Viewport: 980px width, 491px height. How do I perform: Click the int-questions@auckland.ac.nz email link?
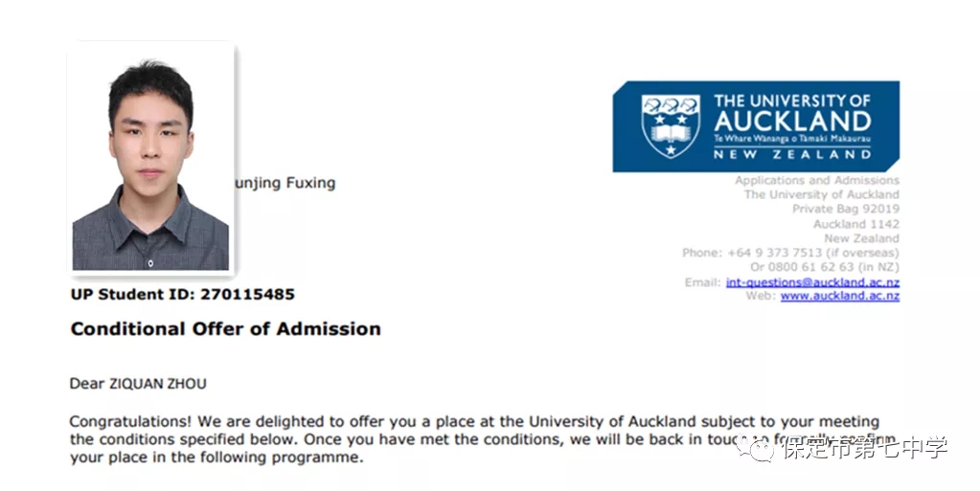click(x=812, y=282)
